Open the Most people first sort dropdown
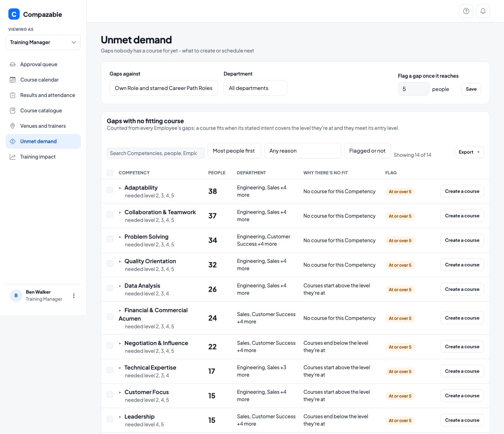 (x=234, y=151)
